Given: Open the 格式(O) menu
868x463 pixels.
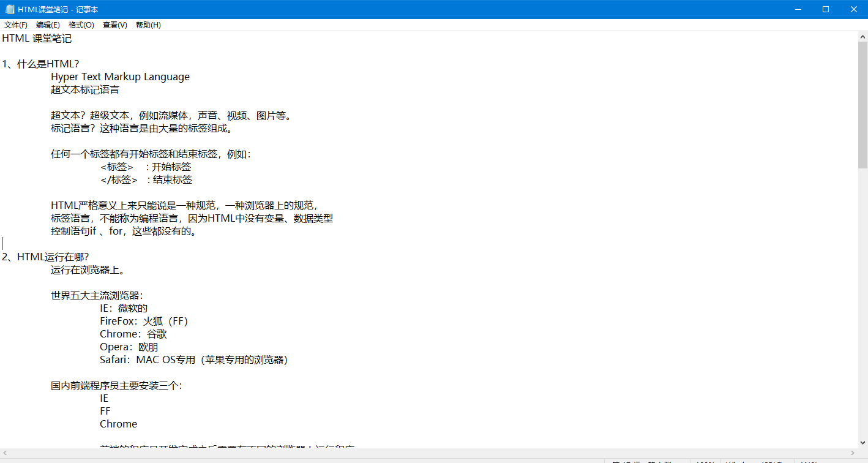Looking at the screenshot, I should tap(81, 25).
